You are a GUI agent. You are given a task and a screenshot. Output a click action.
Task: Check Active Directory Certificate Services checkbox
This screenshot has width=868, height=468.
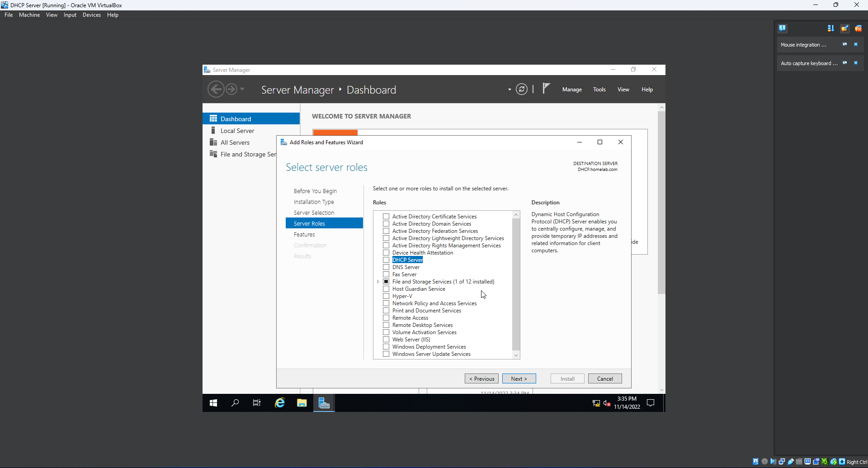[386, 217]
